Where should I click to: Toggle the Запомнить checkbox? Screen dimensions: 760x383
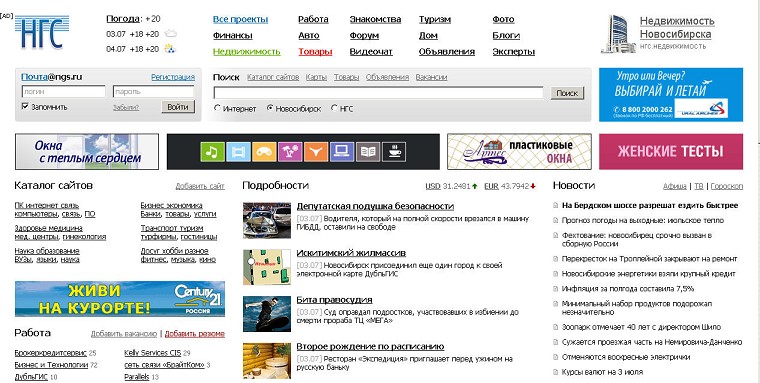[x=25, y=106]
